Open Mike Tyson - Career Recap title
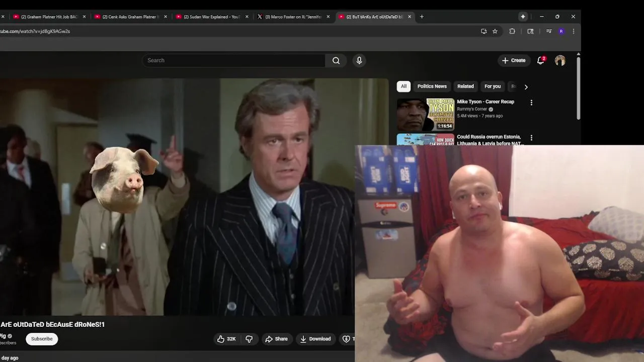Image resolution: width=644 pixels, height=362 pixels. click(486, 102)
